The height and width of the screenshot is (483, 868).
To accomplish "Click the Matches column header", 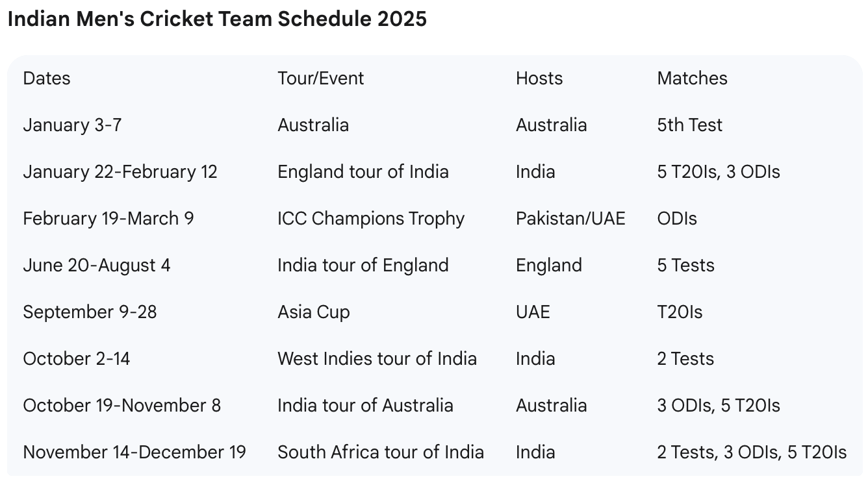I will click(692, 79).
